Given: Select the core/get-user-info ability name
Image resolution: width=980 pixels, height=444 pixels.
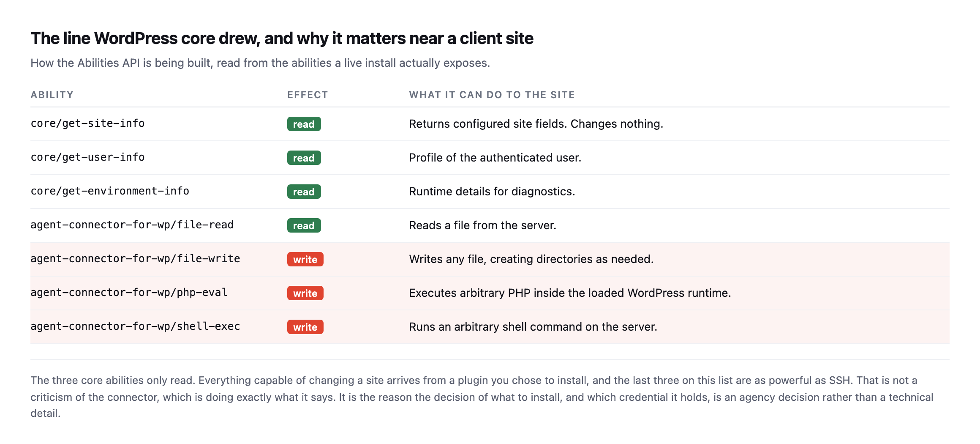Looking at the screenshot, I should (x=87, y=157).
